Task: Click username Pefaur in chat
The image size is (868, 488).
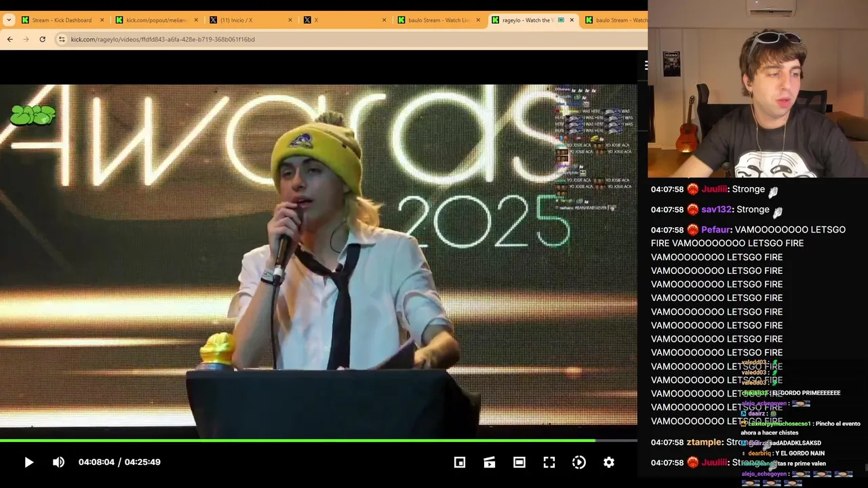Action: pos(715,230)
